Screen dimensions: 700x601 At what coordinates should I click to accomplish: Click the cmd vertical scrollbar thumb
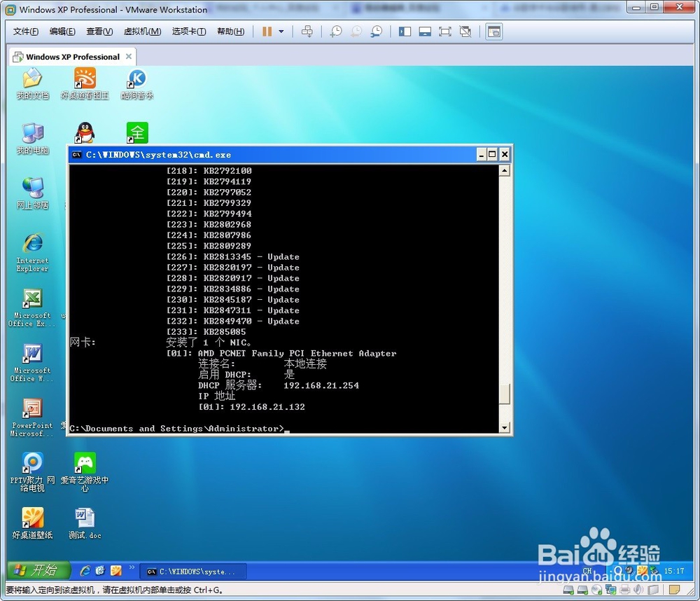pyautogui.click(x=505, y=394)
